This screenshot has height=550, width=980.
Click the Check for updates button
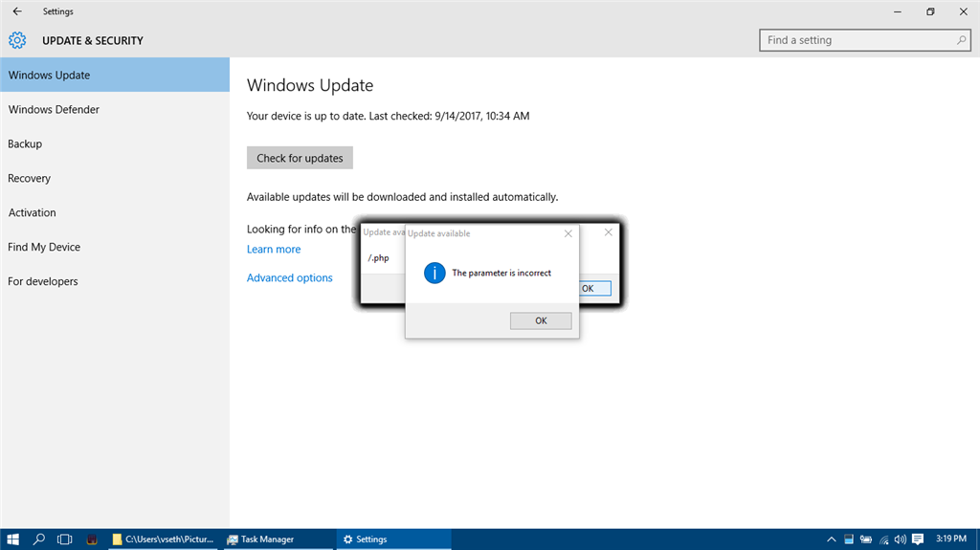[x=300, y=158]
